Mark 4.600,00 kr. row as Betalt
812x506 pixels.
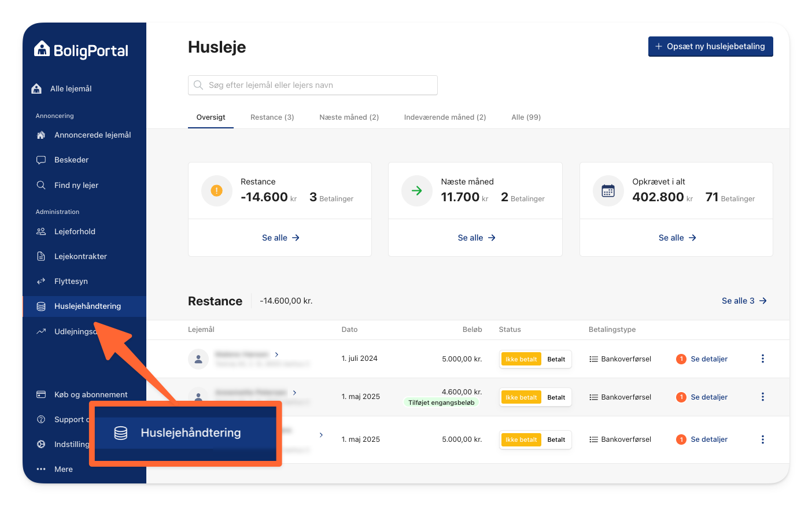556,397
